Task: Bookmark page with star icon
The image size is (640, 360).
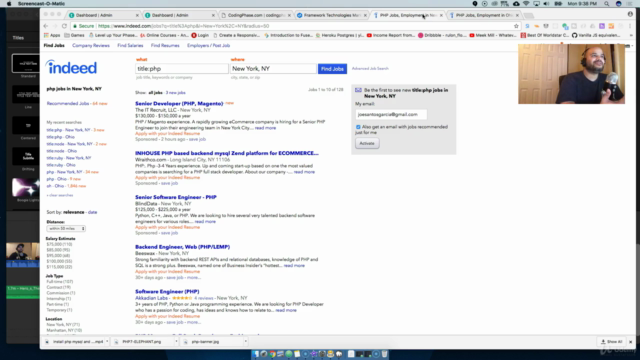Action: pyautogui.click(x=516, y=26)
